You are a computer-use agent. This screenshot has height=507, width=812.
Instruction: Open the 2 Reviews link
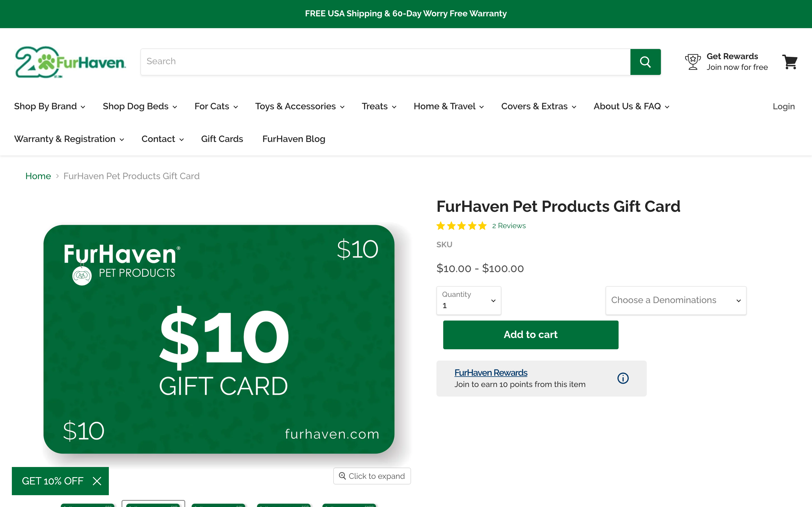[509, 226]
